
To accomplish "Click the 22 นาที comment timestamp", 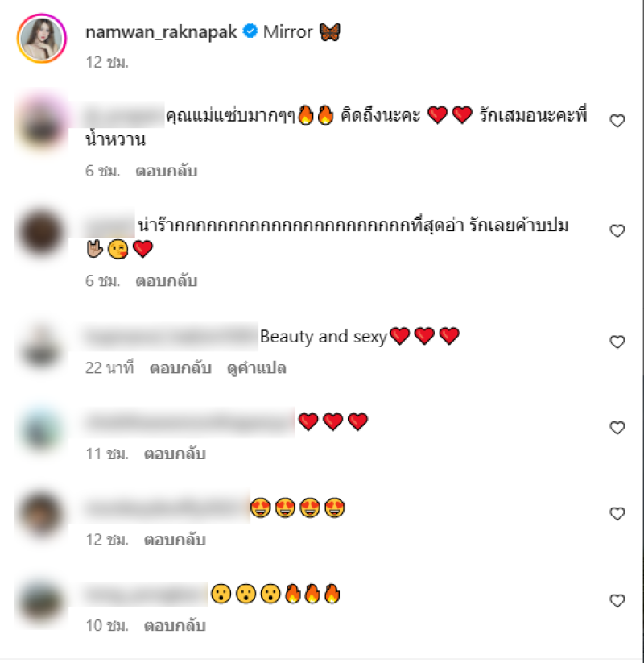I will coord(109,368).
